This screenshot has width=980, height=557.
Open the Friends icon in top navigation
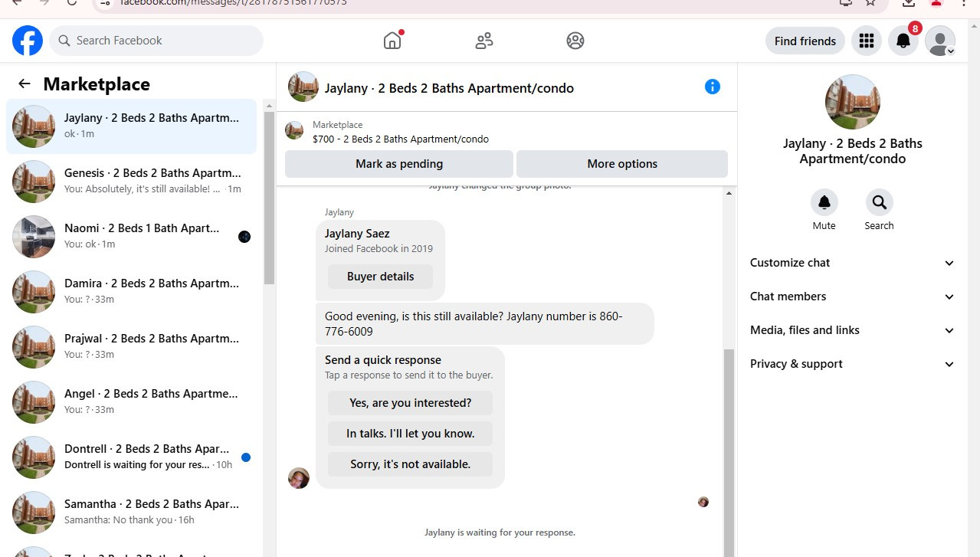tap(484, 41)
